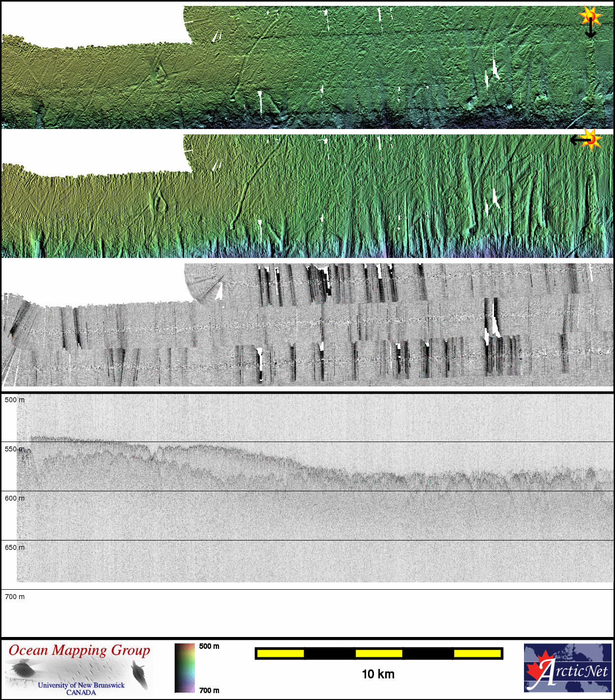Click the 500 m color legend label
The height and width of the screenshot is (700, 615).
tap(209, 646)
